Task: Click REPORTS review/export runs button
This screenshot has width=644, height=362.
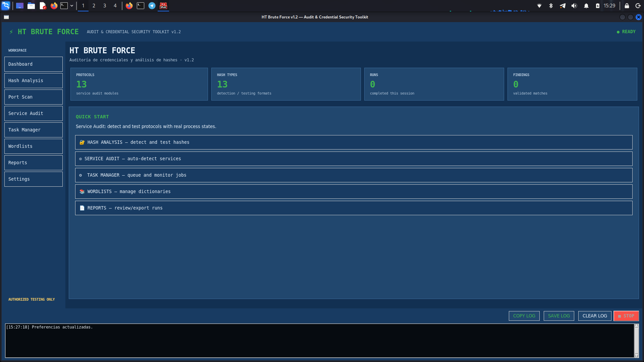Action: [354, 208]
